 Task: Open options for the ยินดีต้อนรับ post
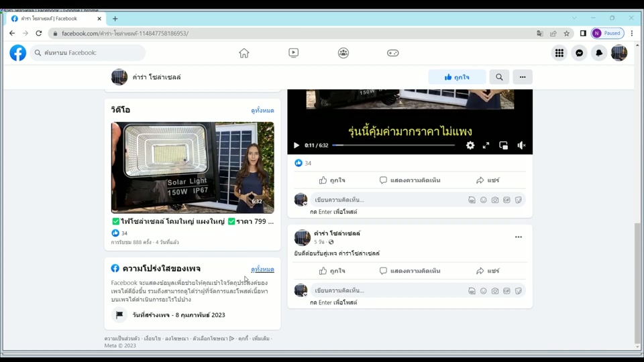(x=519, y=237)
